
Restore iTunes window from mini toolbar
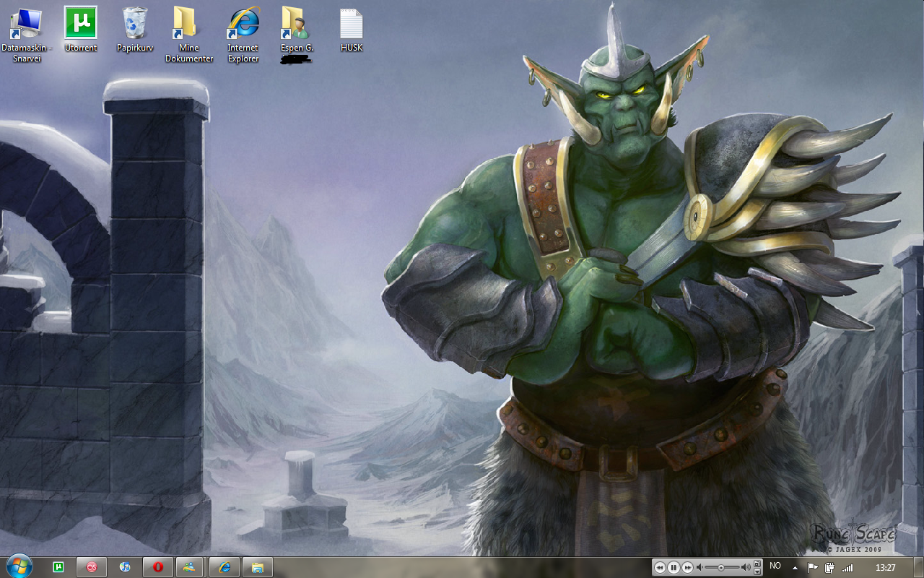pos(757,564)
